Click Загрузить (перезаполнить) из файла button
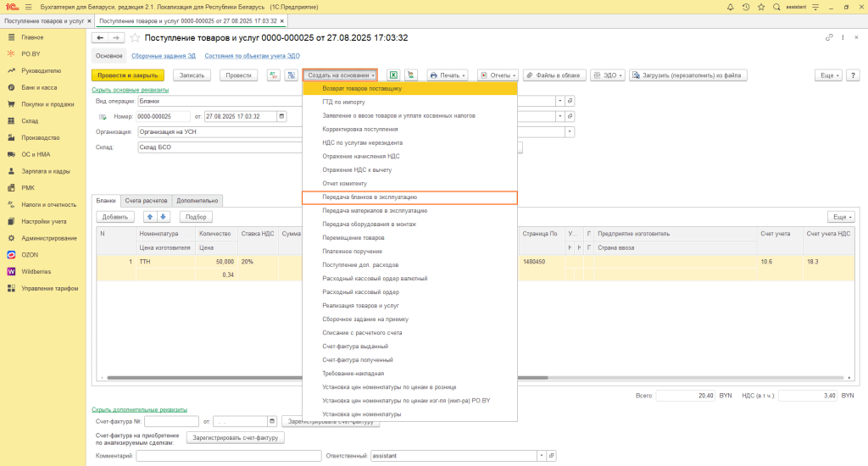 tap(688, 75)
